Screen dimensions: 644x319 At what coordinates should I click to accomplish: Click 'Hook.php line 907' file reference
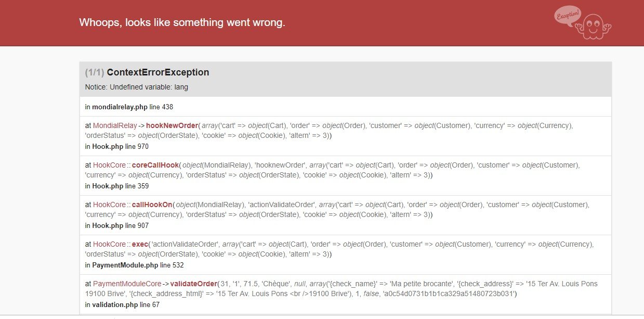[x=120, y=225]
